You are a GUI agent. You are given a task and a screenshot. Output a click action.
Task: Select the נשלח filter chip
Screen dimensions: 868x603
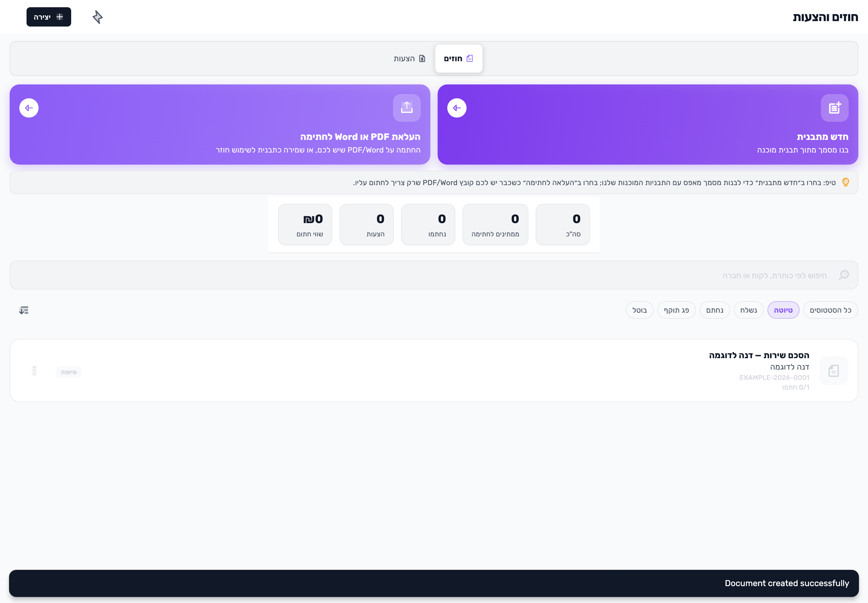[748, 310]
